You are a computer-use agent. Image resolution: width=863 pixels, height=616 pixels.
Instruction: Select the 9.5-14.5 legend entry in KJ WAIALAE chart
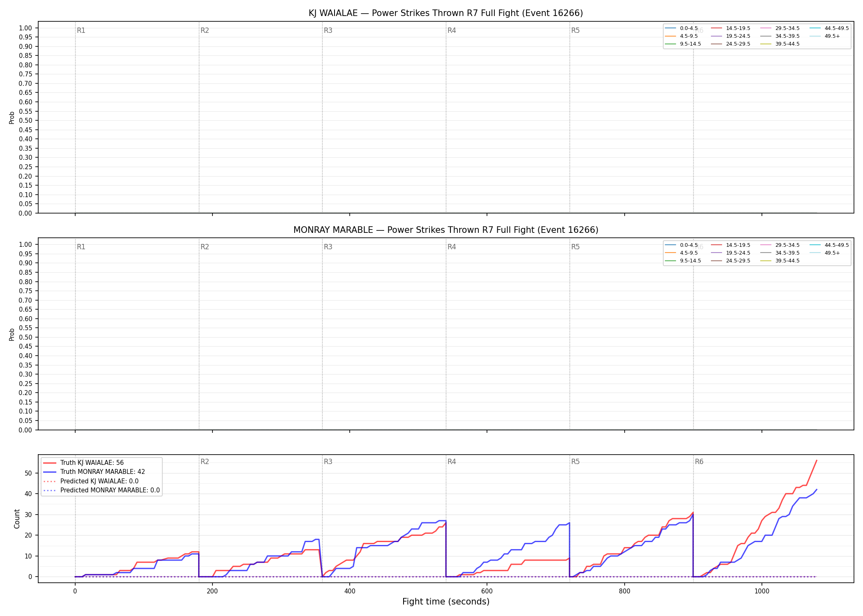tap(683, 44)
